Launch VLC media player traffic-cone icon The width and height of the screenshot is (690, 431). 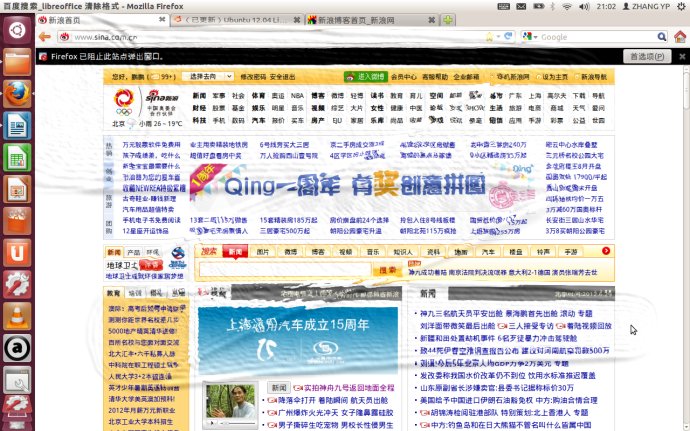tap(17, 316)
